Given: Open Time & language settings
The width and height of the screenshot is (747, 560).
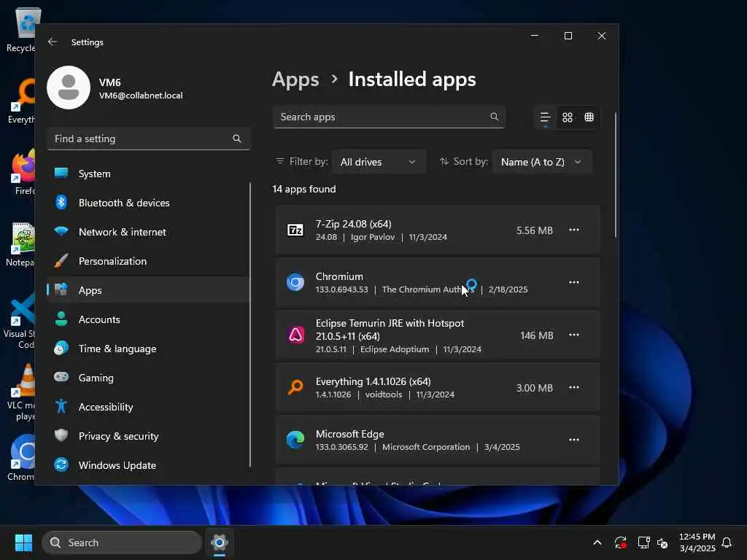Looking at the screenshot, I should coord(147,349).
